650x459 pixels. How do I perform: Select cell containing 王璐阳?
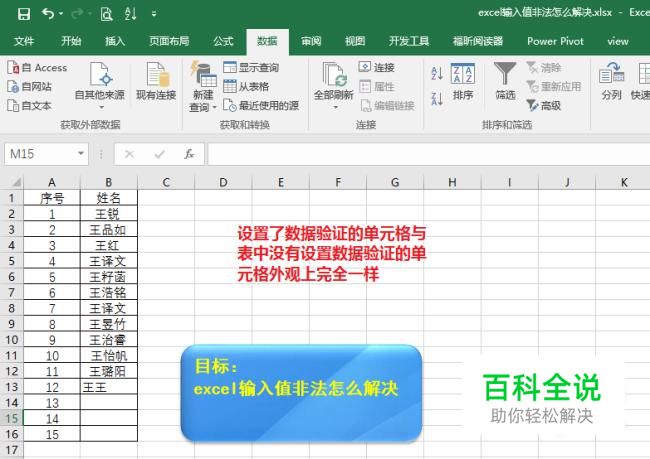pyautogui.click(x=109, y=371)
